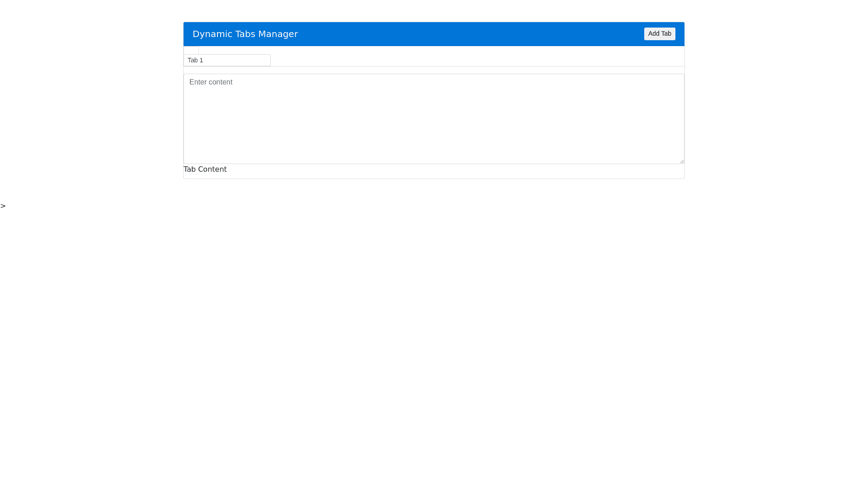Click the Add Tab button
This screenshot has height=488, width=868.
point(659,34)
